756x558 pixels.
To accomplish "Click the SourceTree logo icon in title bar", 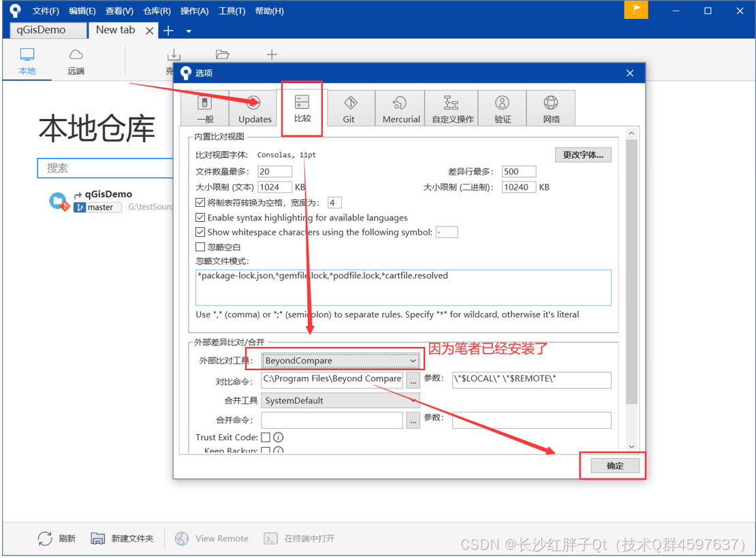I will click(16, 11).
